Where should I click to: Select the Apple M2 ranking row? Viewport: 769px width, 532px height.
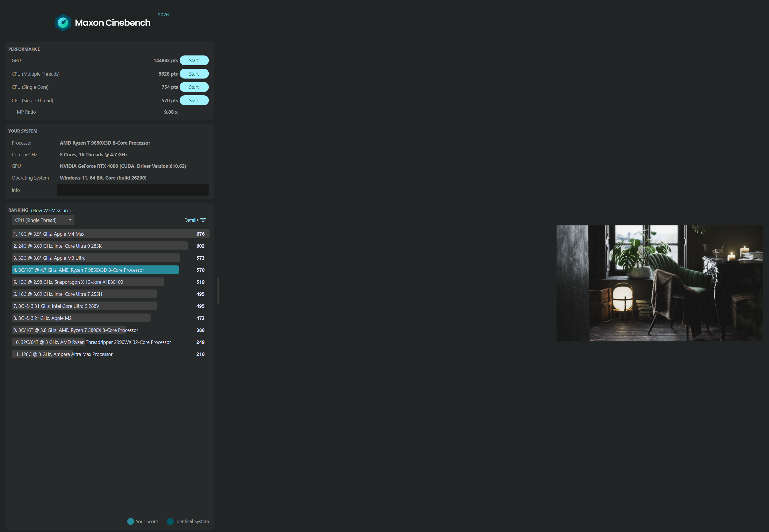(x=110, y=318)
